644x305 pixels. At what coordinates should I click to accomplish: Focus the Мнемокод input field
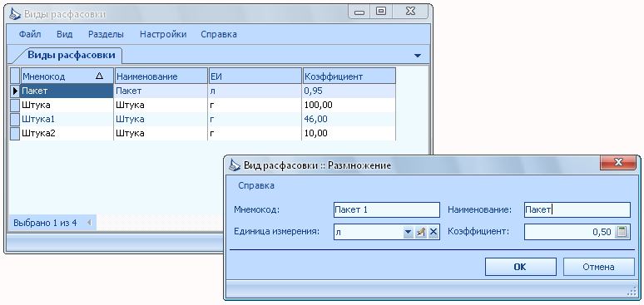tap(386, 209)
